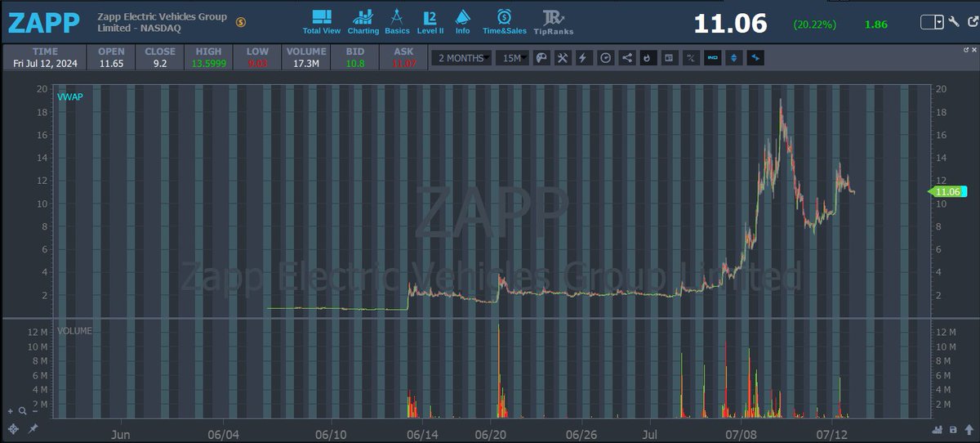The height and width of the screenshot is (443, 980).
Task: Open the Charting tab
Action: (363, 22)
